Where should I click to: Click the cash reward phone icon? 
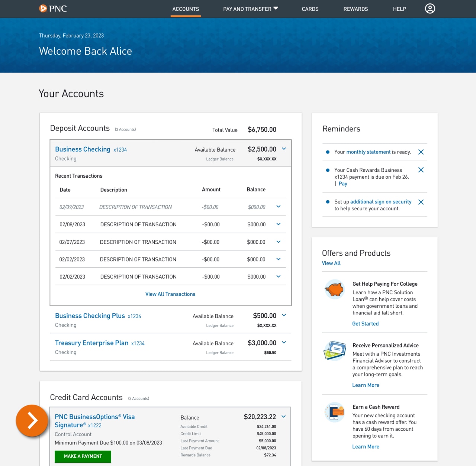[x=334, y=412]
